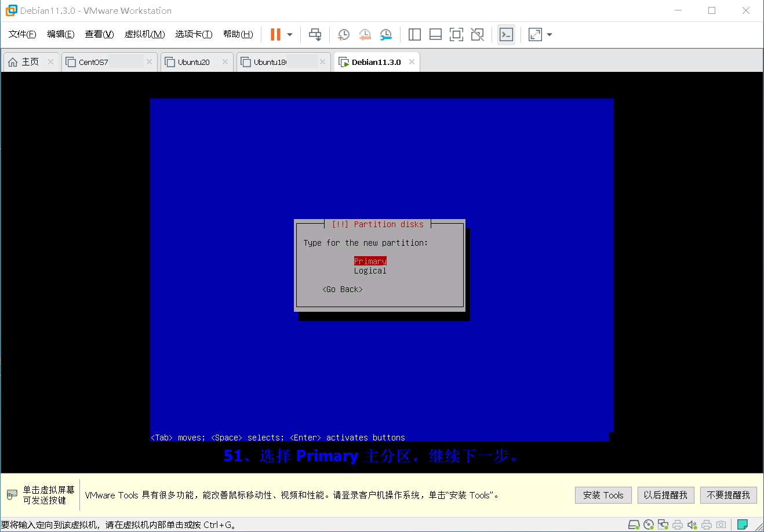Viewport: 764px width, 532px height.
Task: Click the 单击虚拟屏幕 可发送按键 hint text
Action: click(x=49, y=495)
